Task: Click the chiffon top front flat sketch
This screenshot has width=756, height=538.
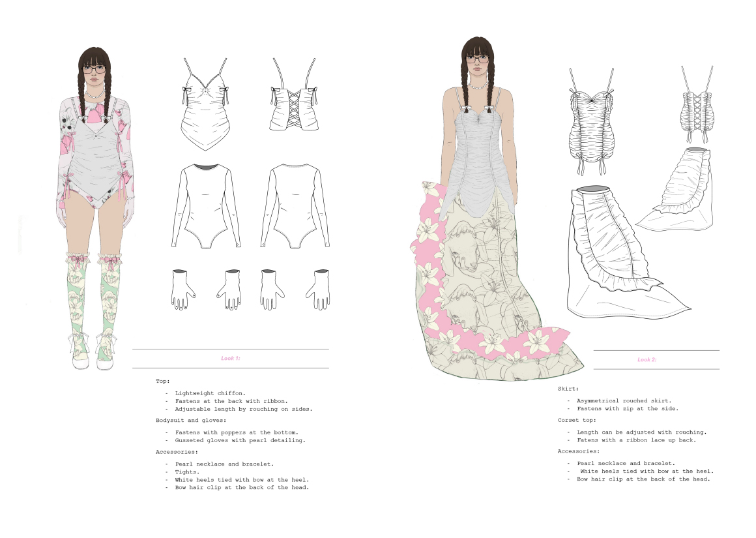Action: [205, 104]
